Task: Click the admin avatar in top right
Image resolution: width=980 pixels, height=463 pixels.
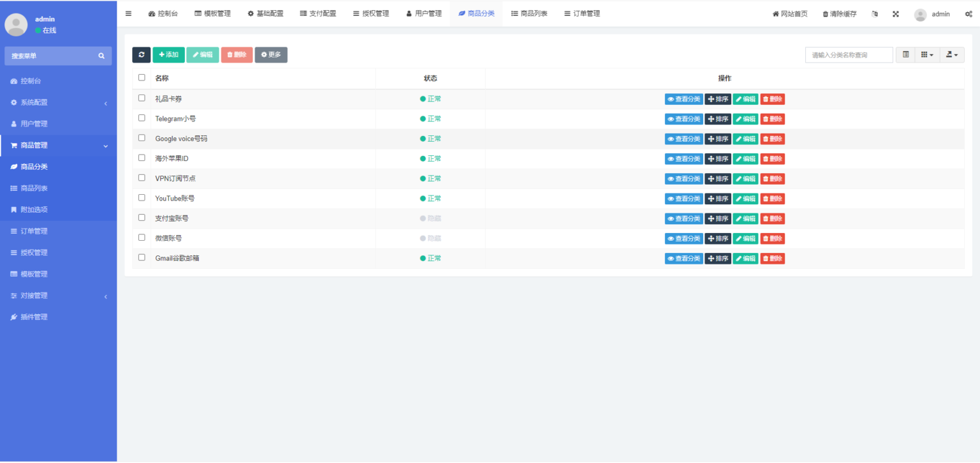Action: click(920, 14)
